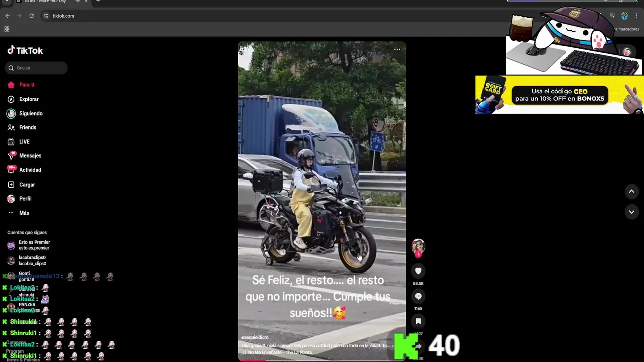
Task: Focus the Buscar search field
Action: (x=36, y=68)
